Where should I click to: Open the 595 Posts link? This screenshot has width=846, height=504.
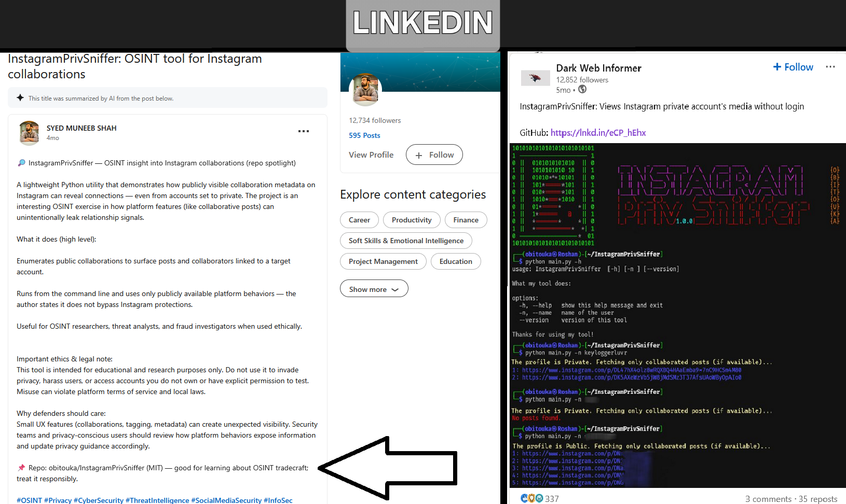click(x=364, y=135)
